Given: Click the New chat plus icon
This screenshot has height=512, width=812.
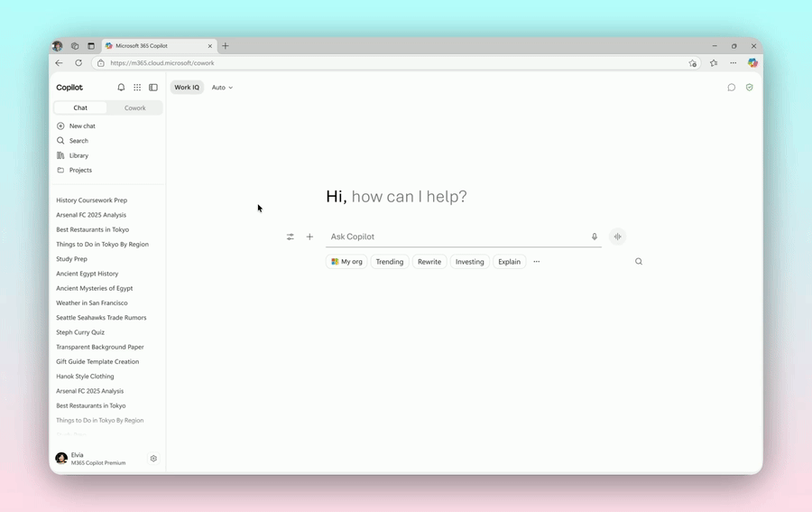Looking at the screenshot, I should click(60, 126).
